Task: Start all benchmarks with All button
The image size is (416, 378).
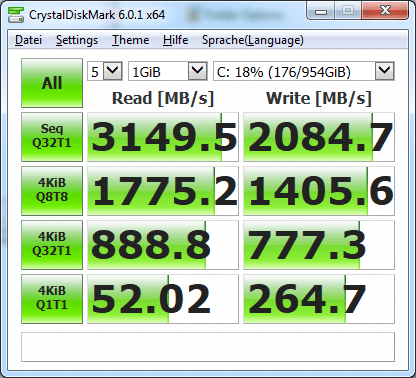Action: point(52,83)
